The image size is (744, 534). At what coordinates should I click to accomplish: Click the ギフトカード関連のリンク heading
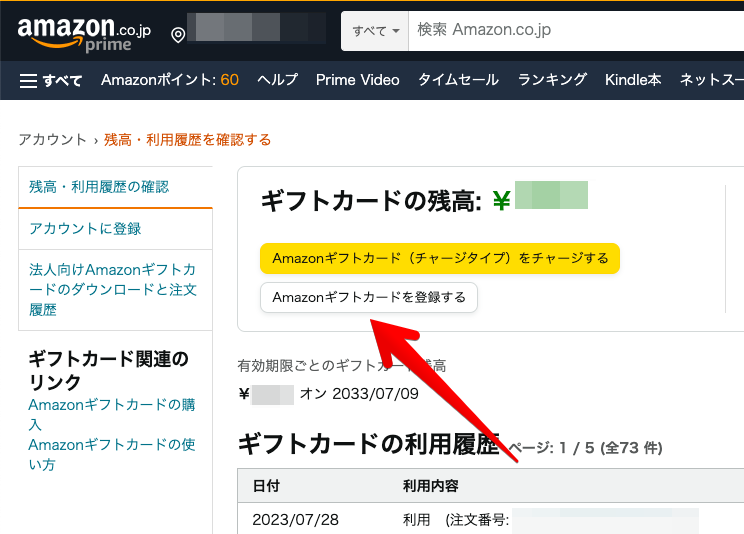tap(109, 370)
